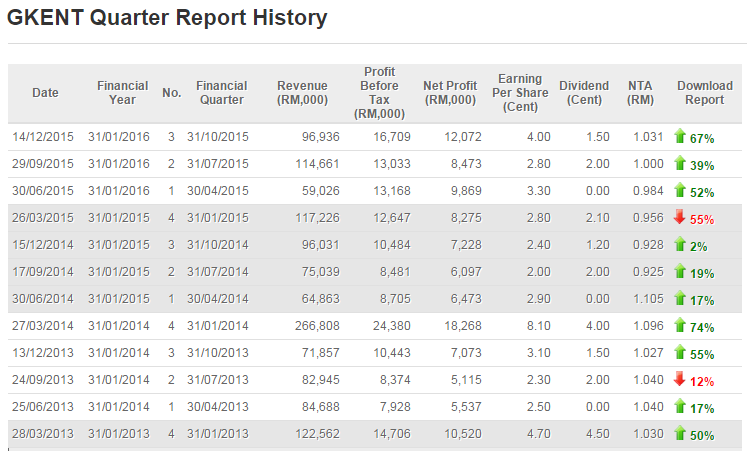Click the Profit Before Tax column header
This screenshot has height=451, width=747.
(x=379, y=92)
